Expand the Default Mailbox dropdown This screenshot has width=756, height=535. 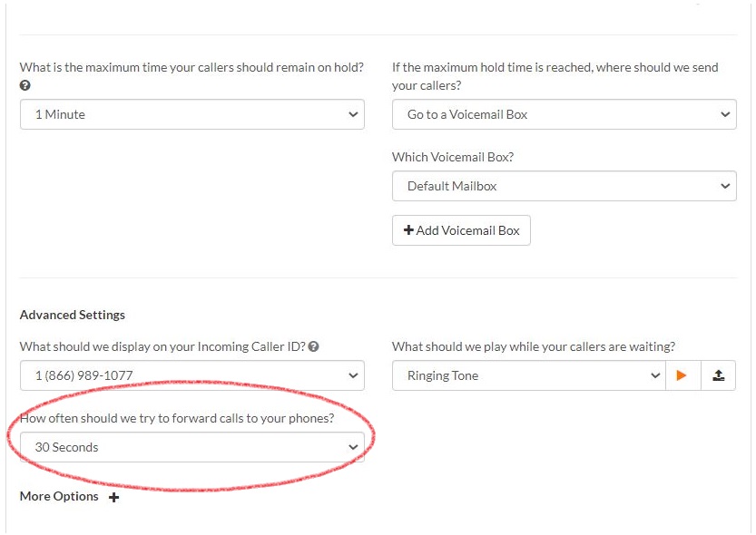coord(564,186)
